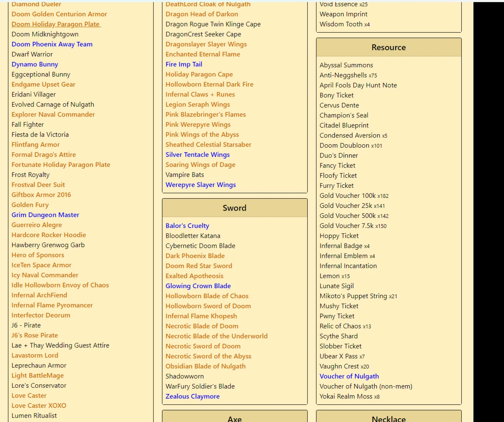Open the Doom Holiday Paragon Plate link
This screenshot has width=504, height=422.
coord(56,24)
